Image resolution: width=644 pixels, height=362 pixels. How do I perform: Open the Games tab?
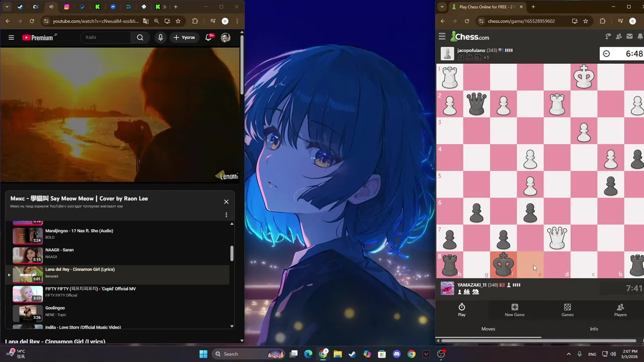[x=568, y=310]
